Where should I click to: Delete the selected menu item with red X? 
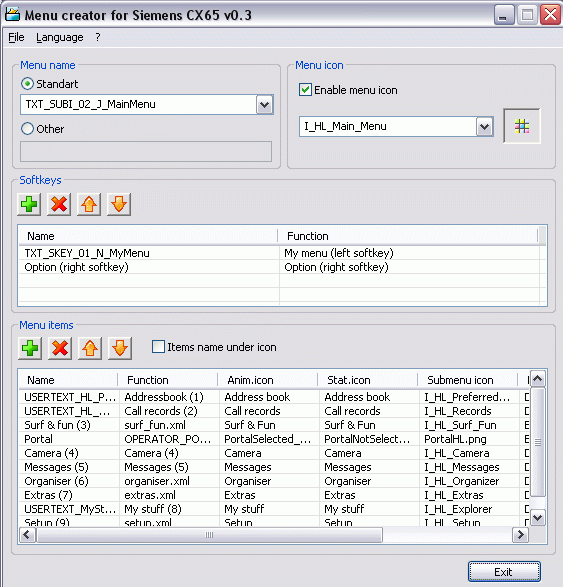tap(60, 348)
